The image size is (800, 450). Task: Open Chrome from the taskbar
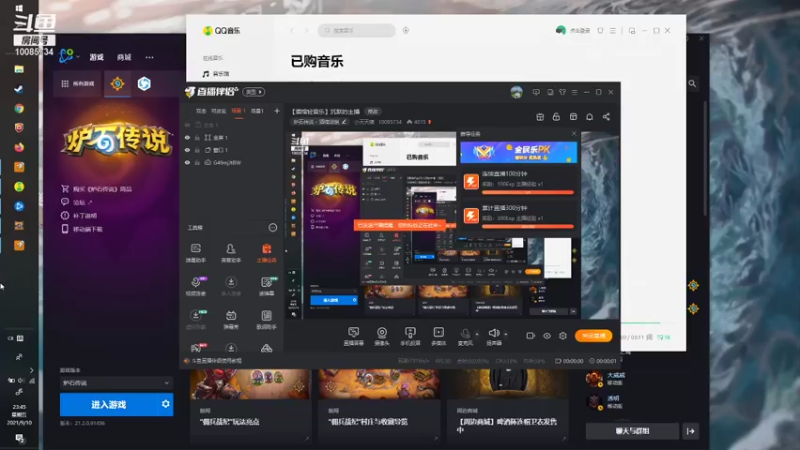point(19,108)
